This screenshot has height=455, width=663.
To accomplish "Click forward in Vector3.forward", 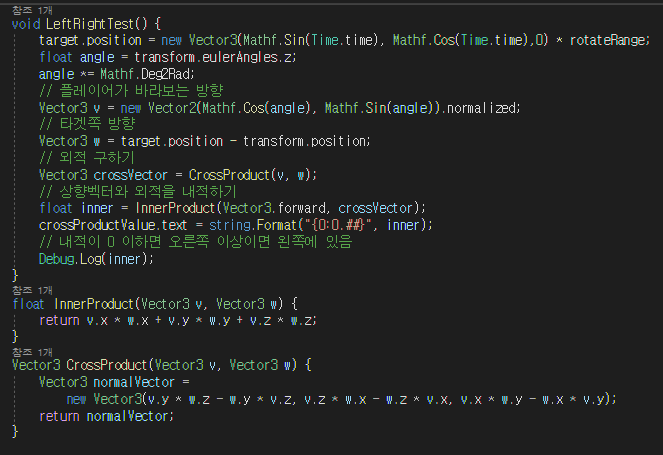I will point(301,208).
